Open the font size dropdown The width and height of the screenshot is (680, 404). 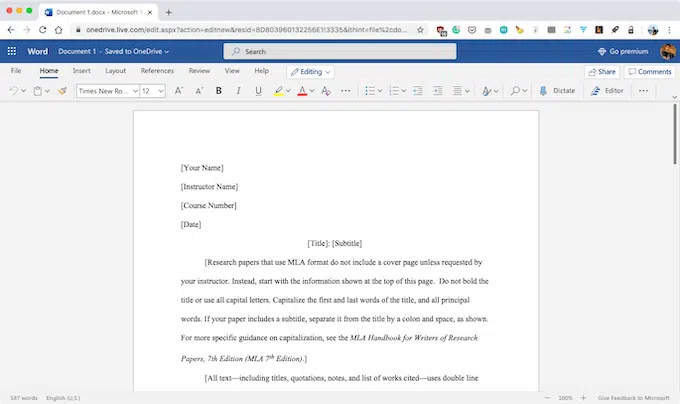pyautogui.click(x=161, y=91)
